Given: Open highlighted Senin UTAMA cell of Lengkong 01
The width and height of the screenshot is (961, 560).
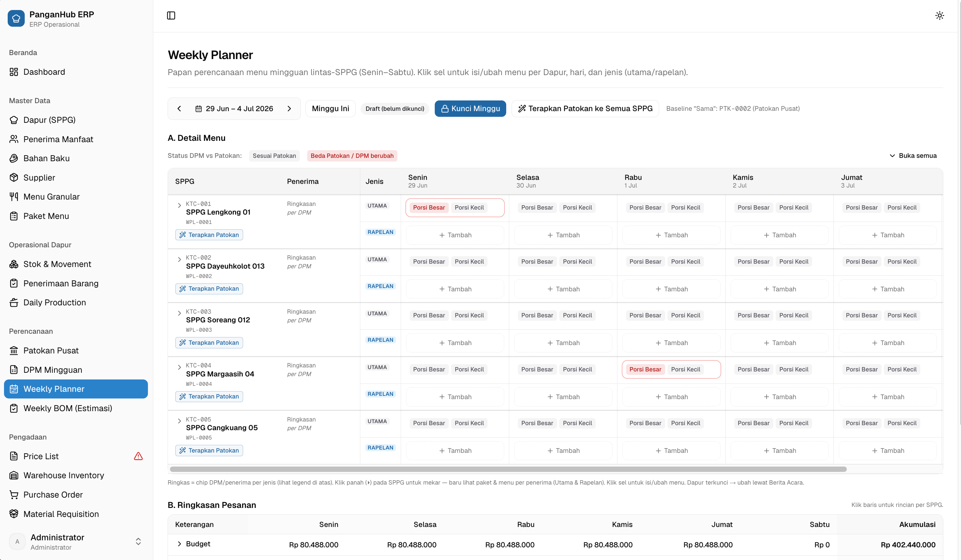Looking at the screenshot, I should tap(455, 208).
